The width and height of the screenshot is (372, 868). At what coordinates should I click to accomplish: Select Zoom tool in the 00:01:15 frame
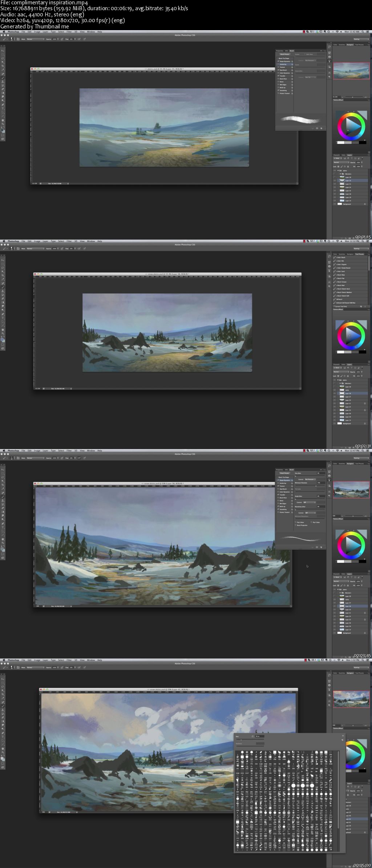3,124
